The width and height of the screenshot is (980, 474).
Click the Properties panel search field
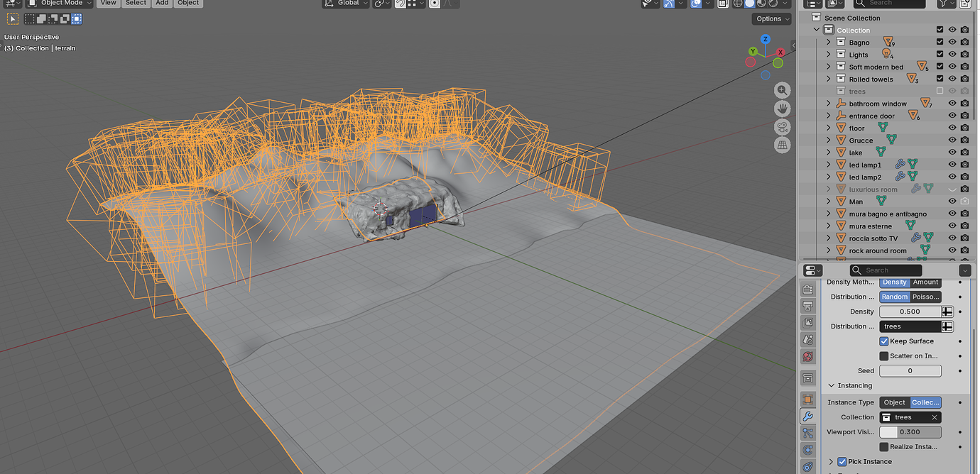point(886,270)
